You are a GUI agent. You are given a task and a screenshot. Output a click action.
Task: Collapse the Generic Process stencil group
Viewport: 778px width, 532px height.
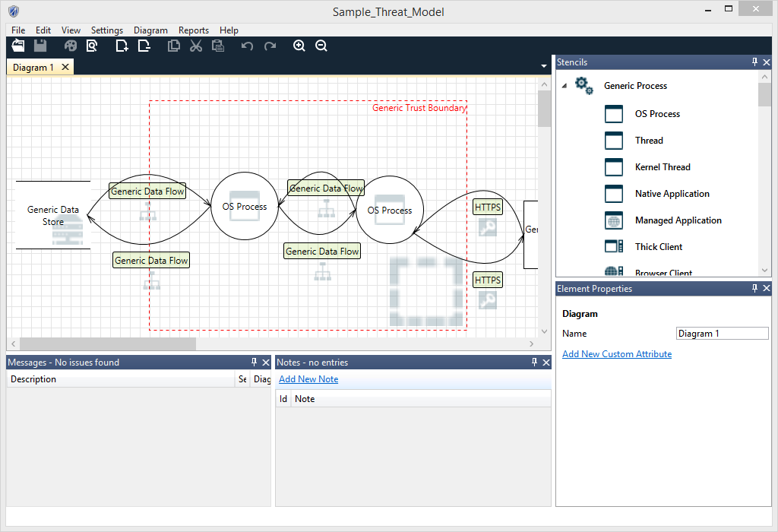point(564,86)
